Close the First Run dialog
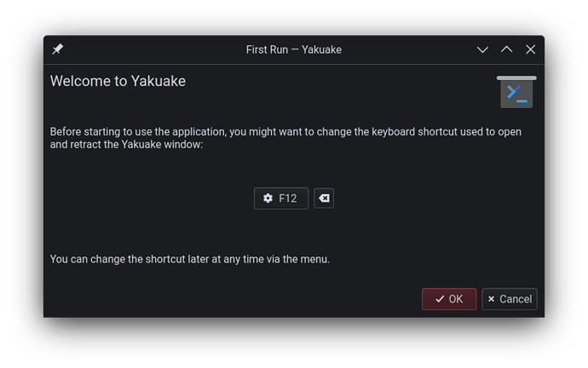 [531, 49]
